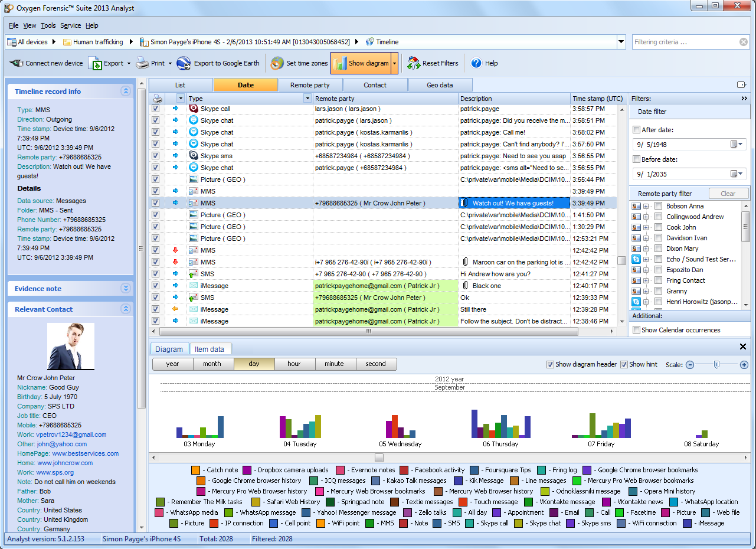Viewport: 756px width, 549px height.
Task: Switch to the Geo data tab
Action: 440,85
